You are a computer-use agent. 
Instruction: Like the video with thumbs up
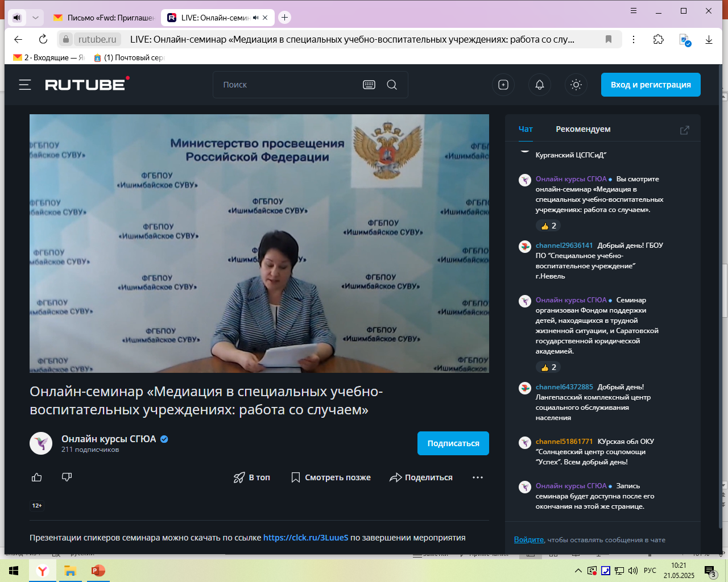(37, 477)
